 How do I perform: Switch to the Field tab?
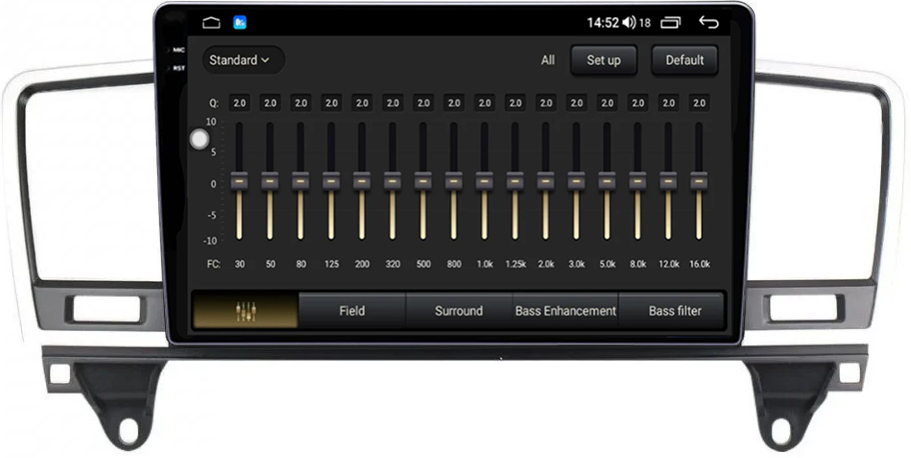coord(352,311)
